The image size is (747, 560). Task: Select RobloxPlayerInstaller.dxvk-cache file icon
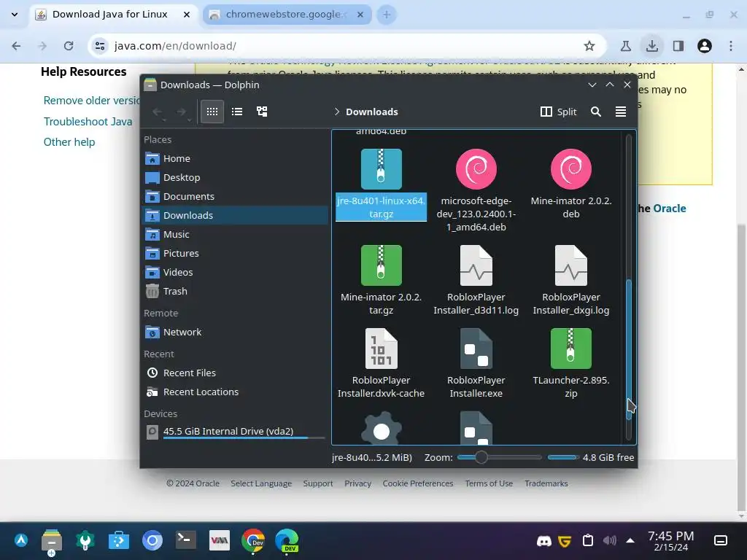381,349
